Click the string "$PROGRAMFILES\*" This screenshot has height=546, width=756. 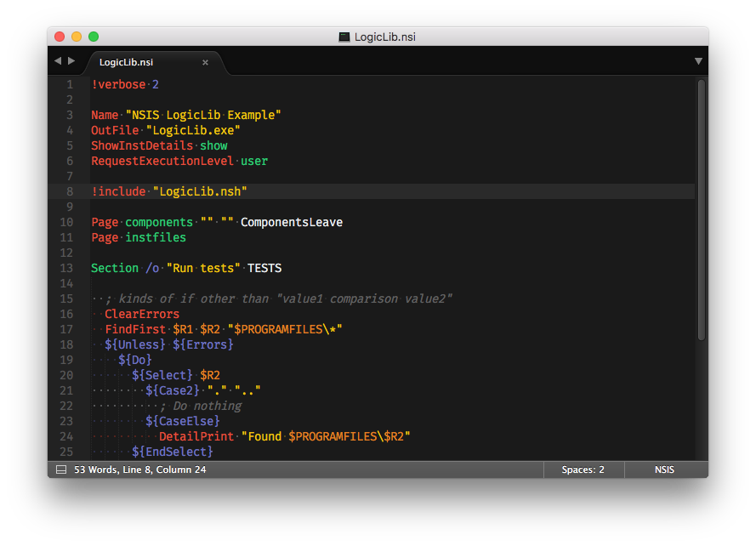coord(285,329)
